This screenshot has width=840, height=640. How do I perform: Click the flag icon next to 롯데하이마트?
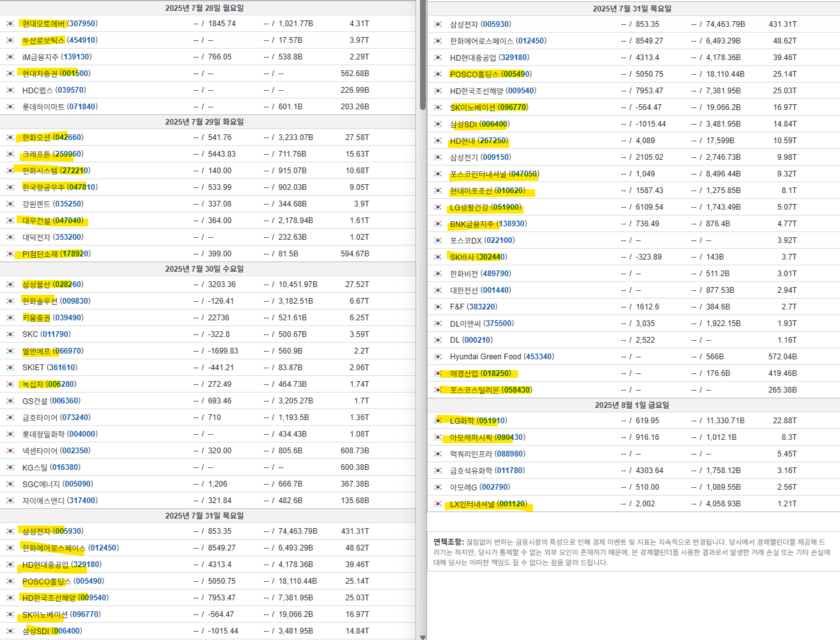(x=10, y=107)
